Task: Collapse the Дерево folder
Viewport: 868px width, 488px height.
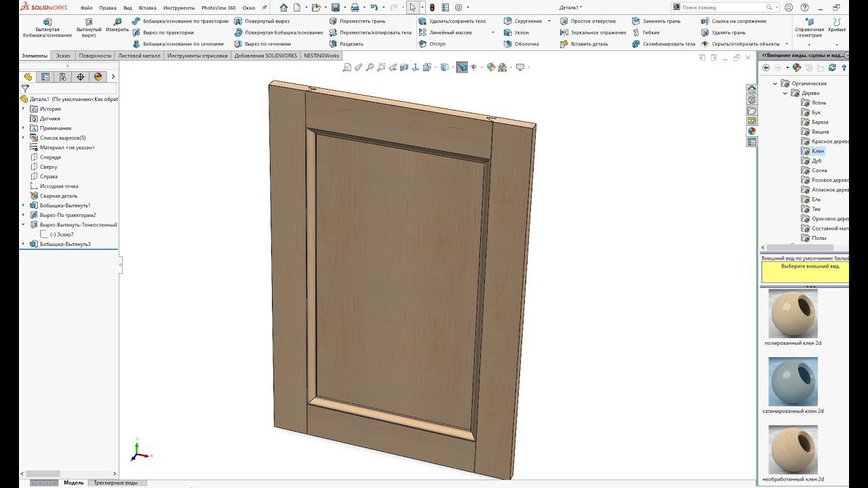Action: (x=785, y=93)
